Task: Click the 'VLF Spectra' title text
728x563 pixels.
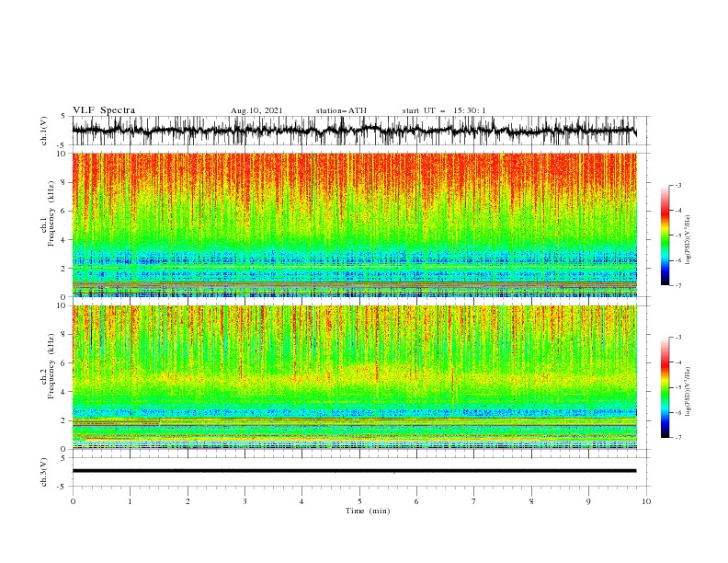Action: (104, 110)
